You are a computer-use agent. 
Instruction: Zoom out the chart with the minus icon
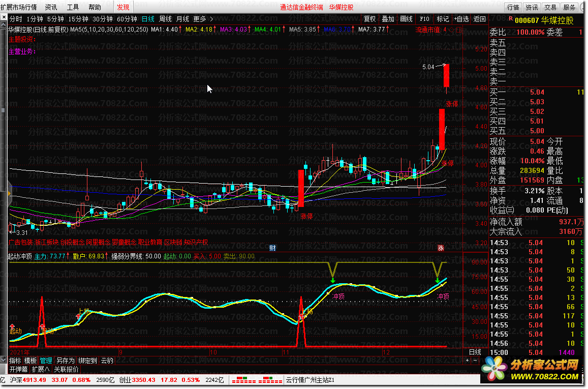point(475,361)
